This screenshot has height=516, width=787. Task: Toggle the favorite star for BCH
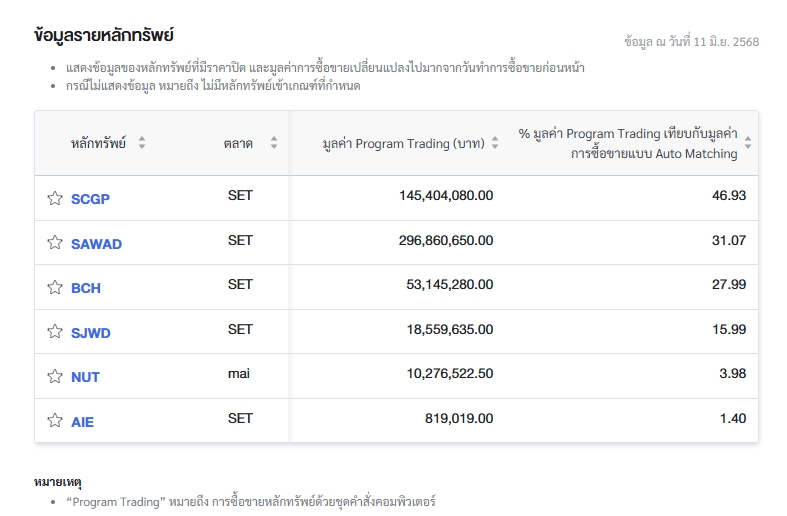[55, 287]
